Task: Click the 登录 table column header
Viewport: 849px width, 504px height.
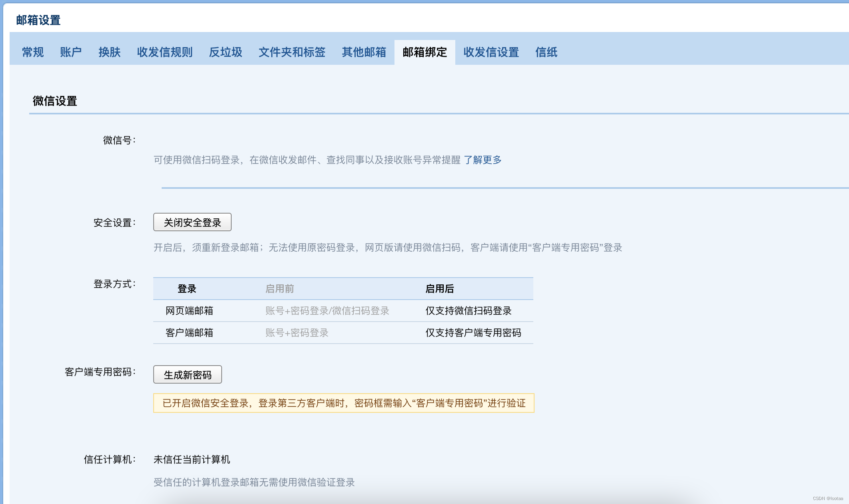Action: click(x=187, y=289)
